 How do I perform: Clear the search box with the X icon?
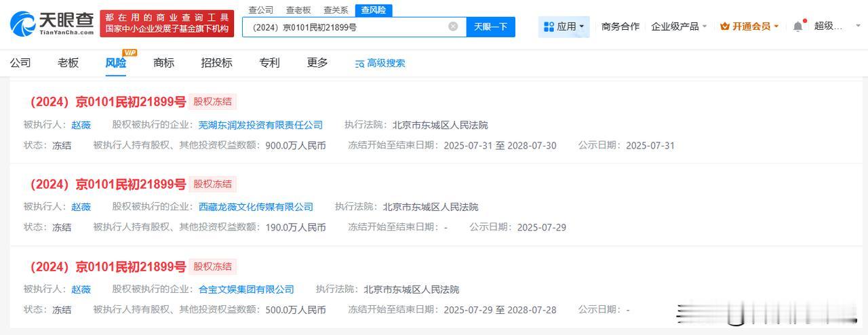click(453, 26)
